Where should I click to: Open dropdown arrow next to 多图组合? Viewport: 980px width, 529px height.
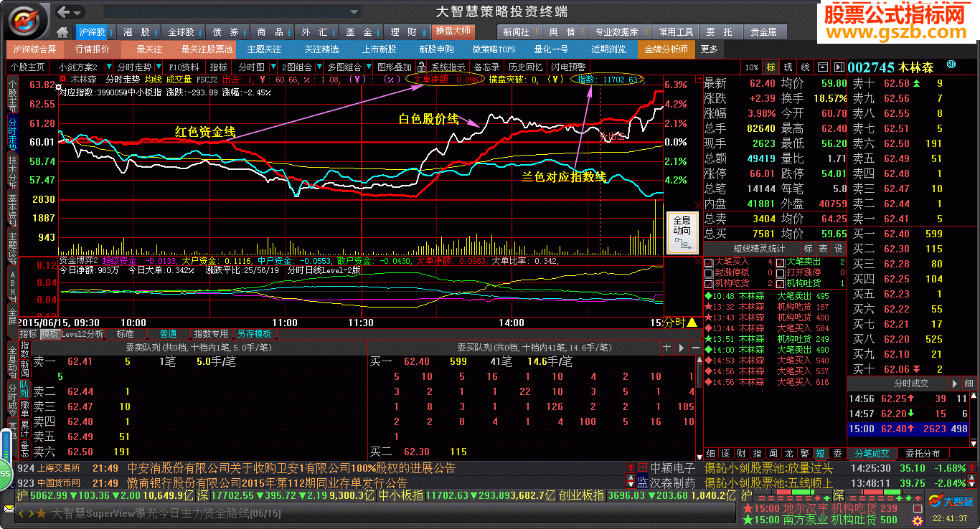coord(368,67)
